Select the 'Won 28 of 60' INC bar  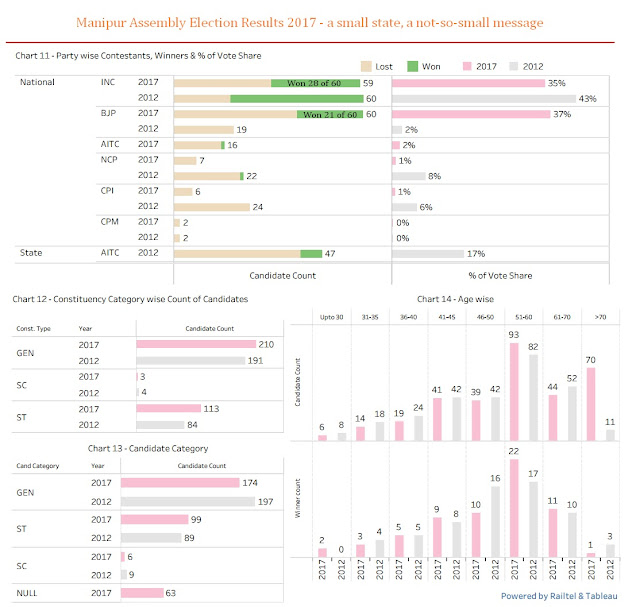pos(315,83)
